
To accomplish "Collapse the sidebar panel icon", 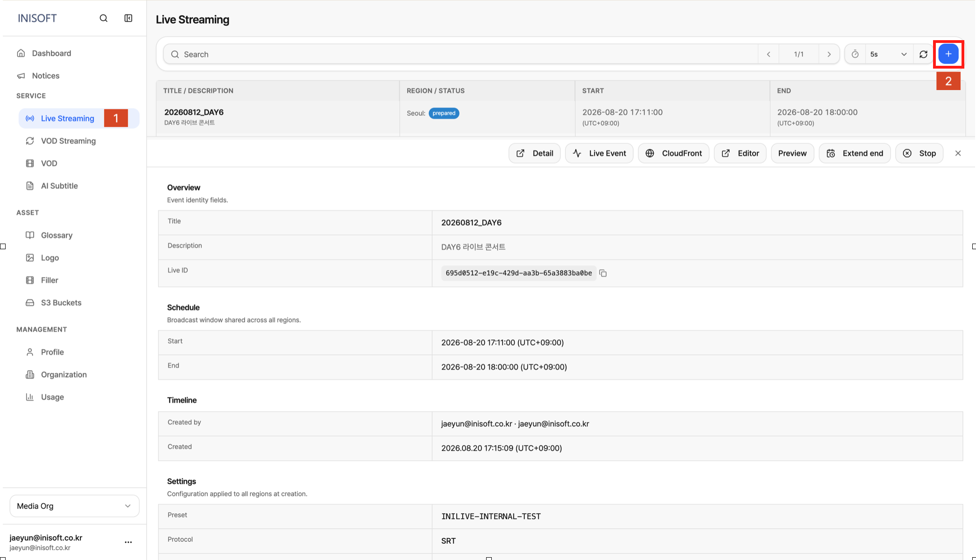I will tap(128, 18).
